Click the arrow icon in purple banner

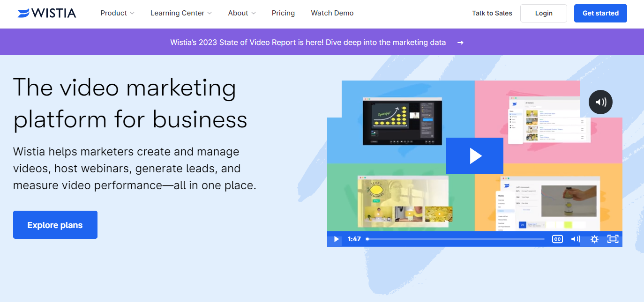460,42
